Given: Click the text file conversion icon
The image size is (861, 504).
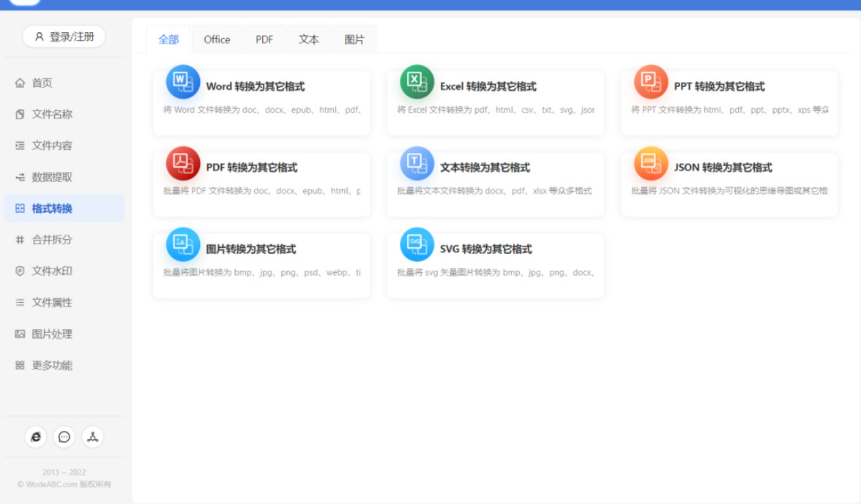Looking at the screenshot, I should [x=417, y=163].
